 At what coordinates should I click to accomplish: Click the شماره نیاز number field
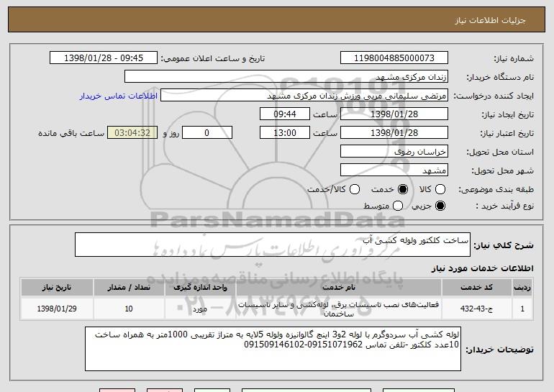pyautogui.click(x=394, y=58)
